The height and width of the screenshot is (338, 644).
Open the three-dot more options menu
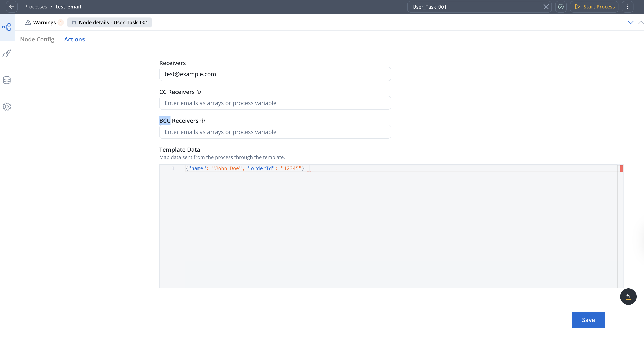pos(627,7)
